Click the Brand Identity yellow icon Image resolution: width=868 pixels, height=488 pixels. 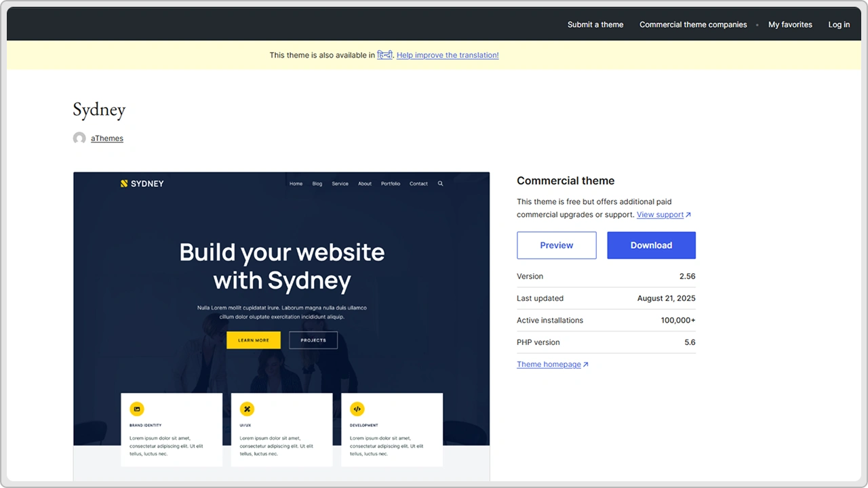pos(137,409)
